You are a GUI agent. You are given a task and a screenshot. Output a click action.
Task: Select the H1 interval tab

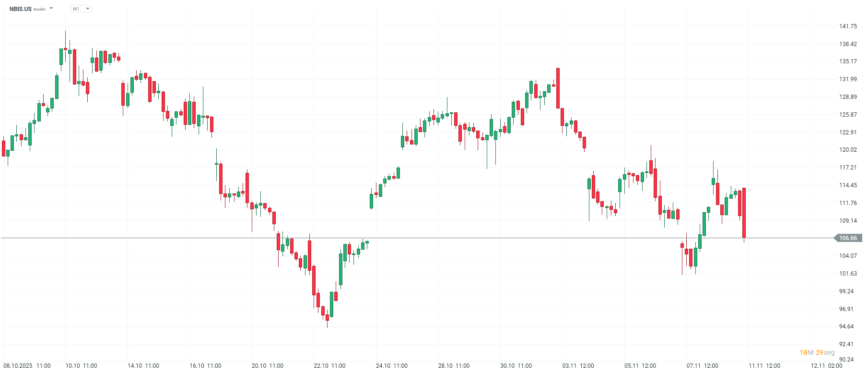(76, 8)
